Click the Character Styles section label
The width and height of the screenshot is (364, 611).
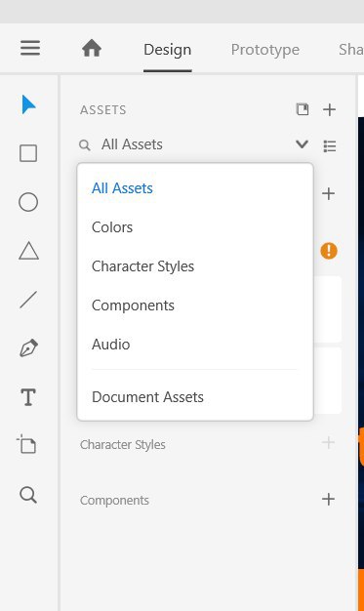click(x=123, y=445)
